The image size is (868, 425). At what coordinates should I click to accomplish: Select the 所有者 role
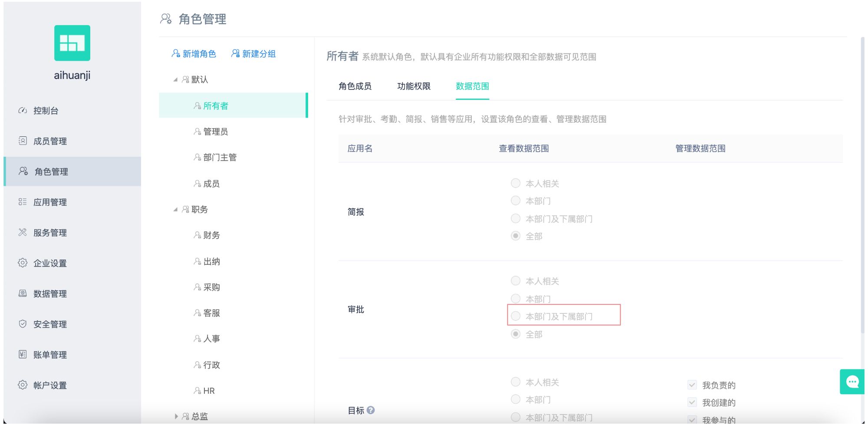[x=233, y=105]
